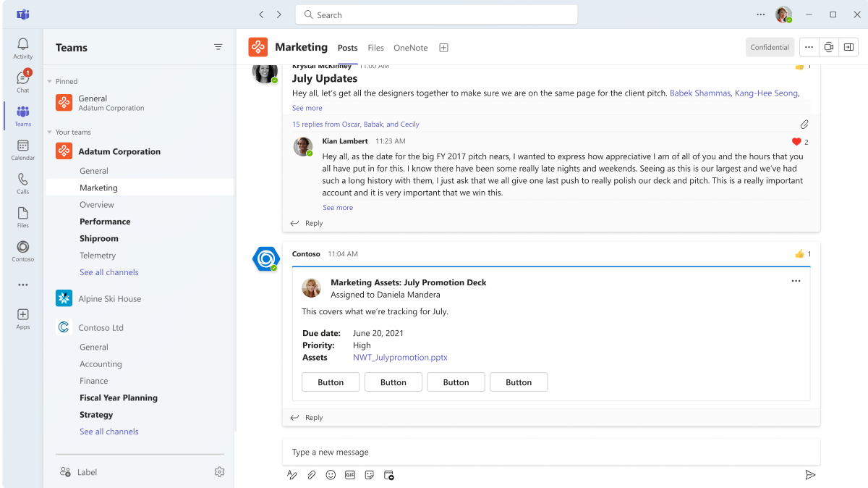Schedule a meeting from compose bar icon
Screen dimensions: 868x488
[x=389, y=475]
